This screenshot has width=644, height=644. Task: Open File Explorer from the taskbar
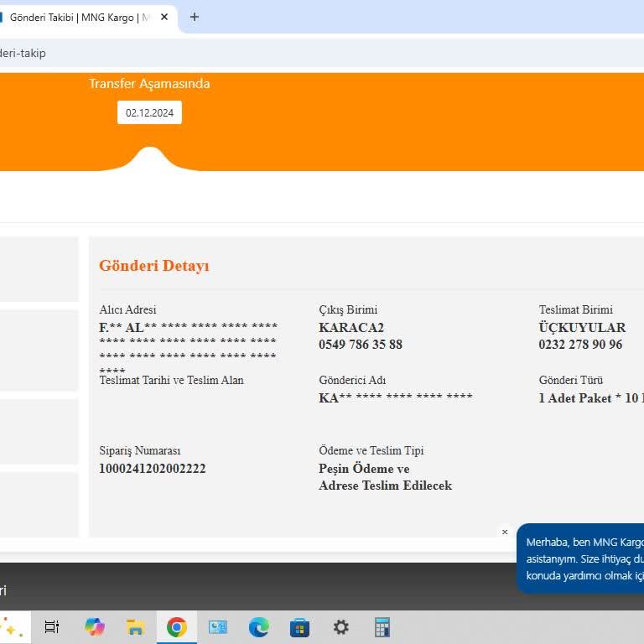click(136, 627)
